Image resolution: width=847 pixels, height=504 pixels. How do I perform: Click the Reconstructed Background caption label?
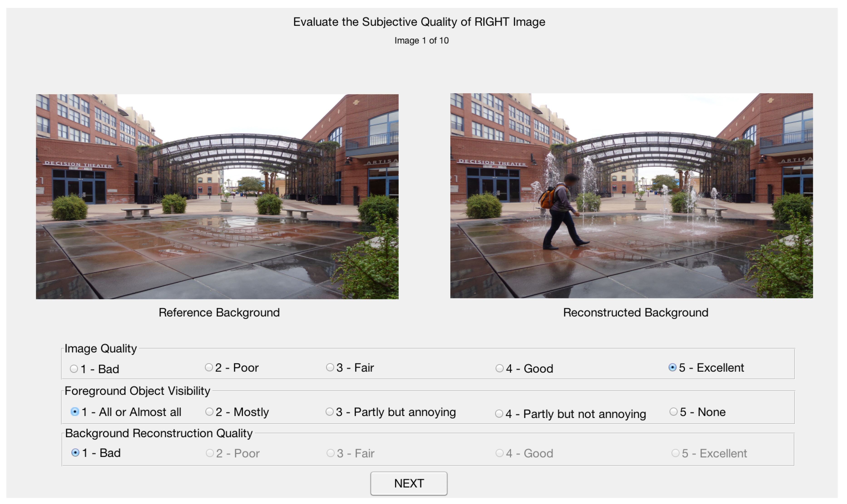point(635,312)
